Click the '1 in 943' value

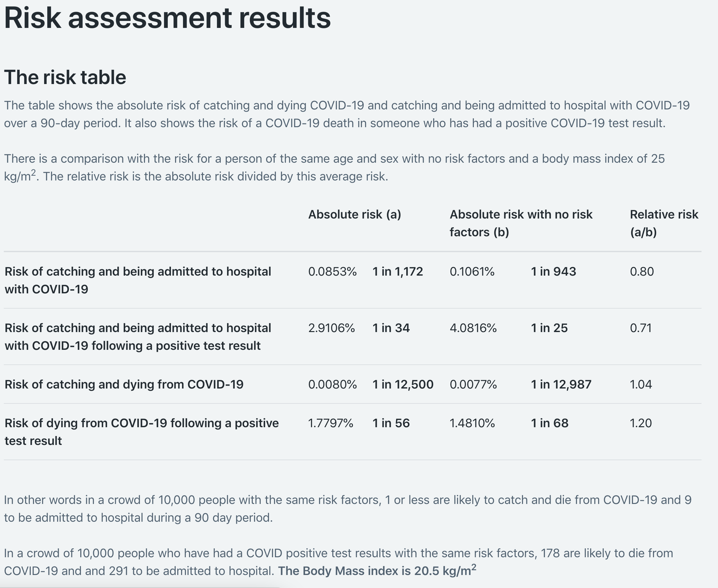(x=553, y=272)
